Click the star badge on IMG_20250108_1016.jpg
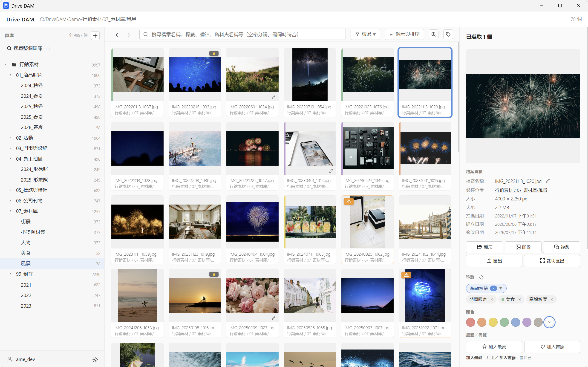The height and width of the screenshot is (367, 588). 214,274
